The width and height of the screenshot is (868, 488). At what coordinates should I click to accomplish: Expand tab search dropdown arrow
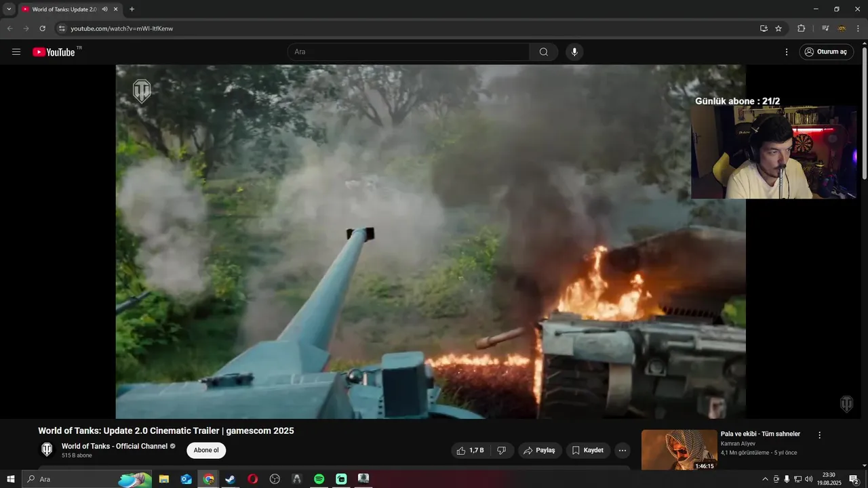[x=9, y=9]
